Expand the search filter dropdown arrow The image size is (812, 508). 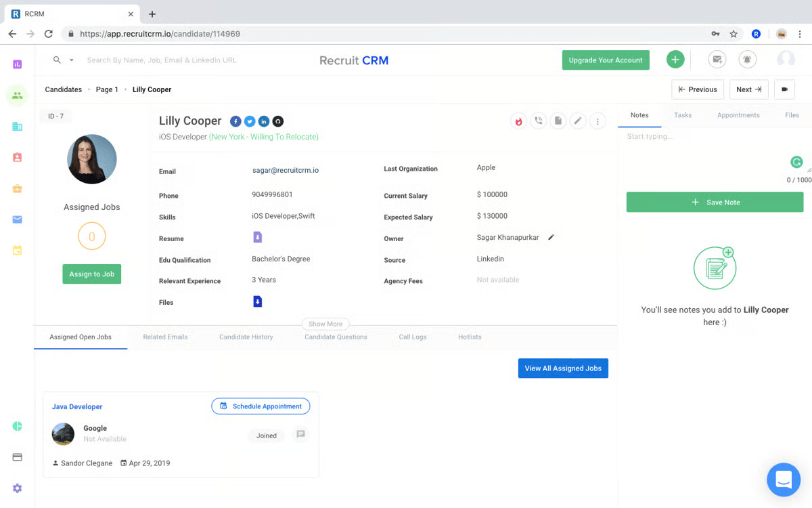click(x=71, y=60)
